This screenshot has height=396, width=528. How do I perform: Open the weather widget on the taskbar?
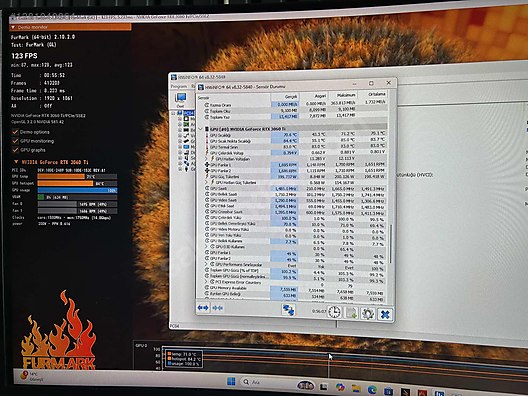tap(32, 376)
